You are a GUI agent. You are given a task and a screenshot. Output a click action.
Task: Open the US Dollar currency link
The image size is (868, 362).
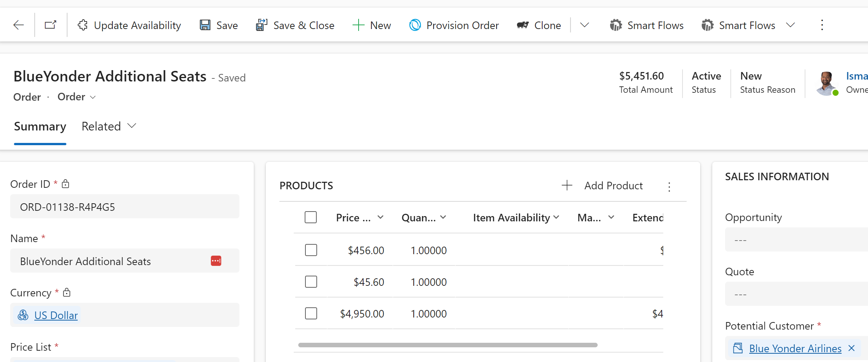pyautogui.click(x=56, y=315)
